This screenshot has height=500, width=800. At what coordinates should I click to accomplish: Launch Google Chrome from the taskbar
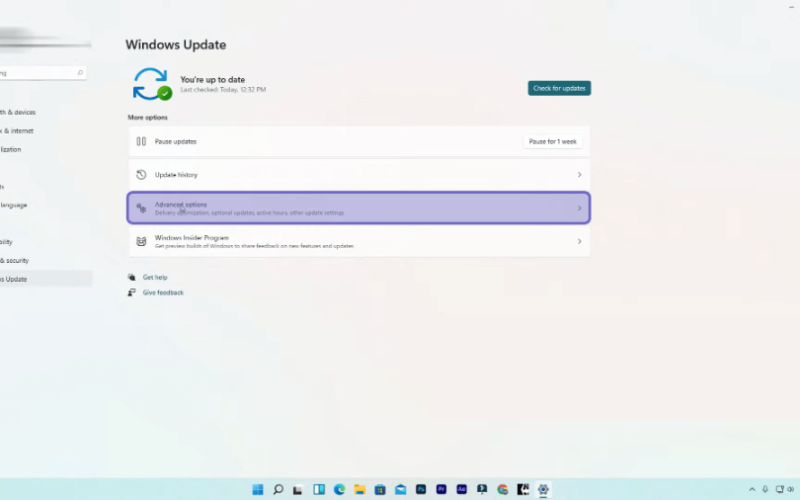[x=503, y=489]
